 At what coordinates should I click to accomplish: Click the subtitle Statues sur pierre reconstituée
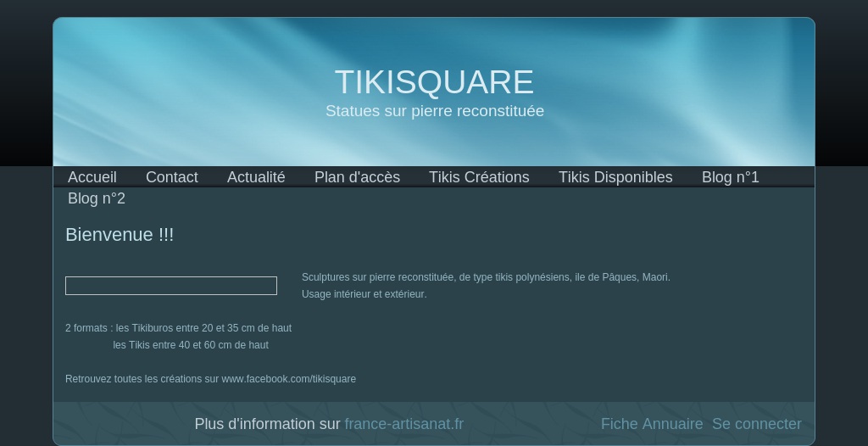(435, 111)
